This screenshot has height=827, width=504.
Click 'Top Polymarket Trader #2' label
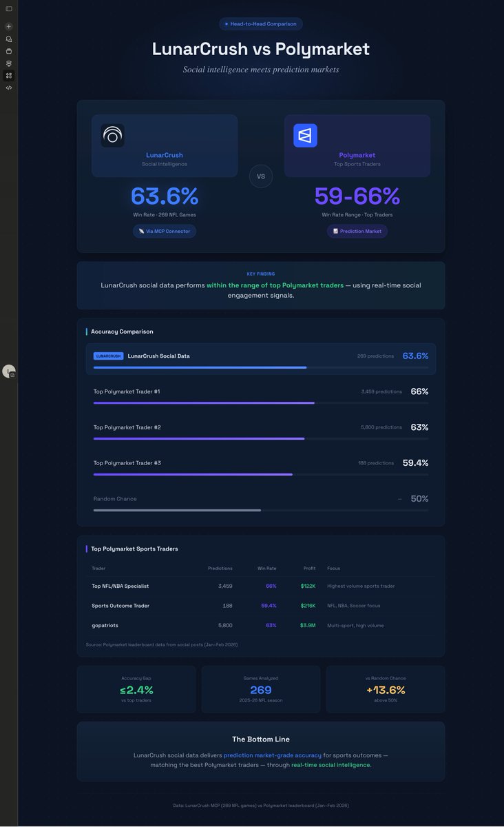point(127,427)
